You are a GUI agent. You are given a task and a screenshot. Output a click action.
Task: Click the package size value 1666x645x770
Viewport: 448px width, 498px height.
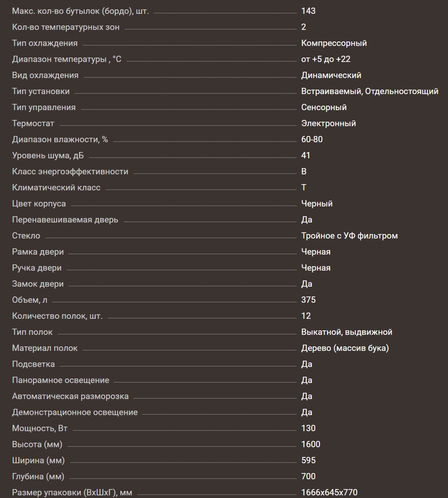point(329,493)
